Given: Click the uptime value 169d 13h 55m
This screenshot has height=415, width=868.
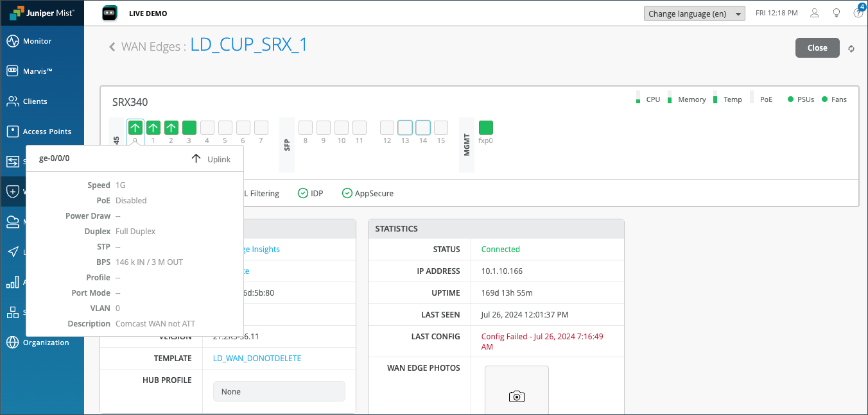Looking at the screenshot, I should coord(507,293).
